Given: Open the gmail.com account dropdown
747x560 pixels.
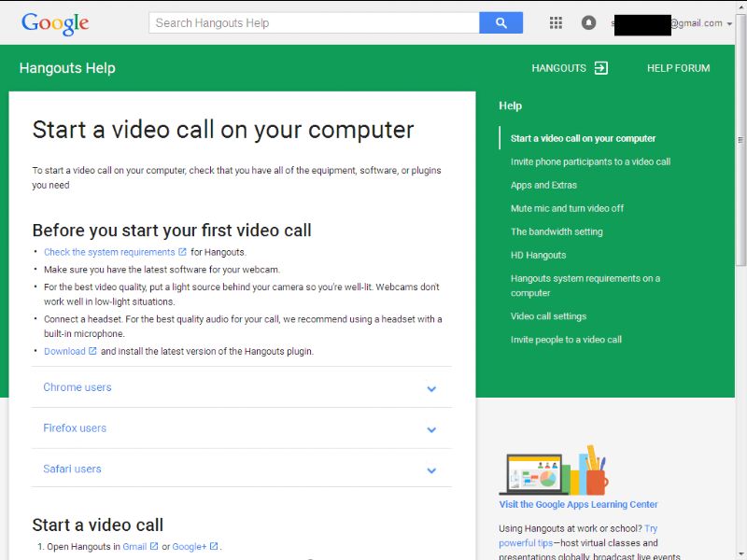Looking at the screenshot, I should pos(729,24).
